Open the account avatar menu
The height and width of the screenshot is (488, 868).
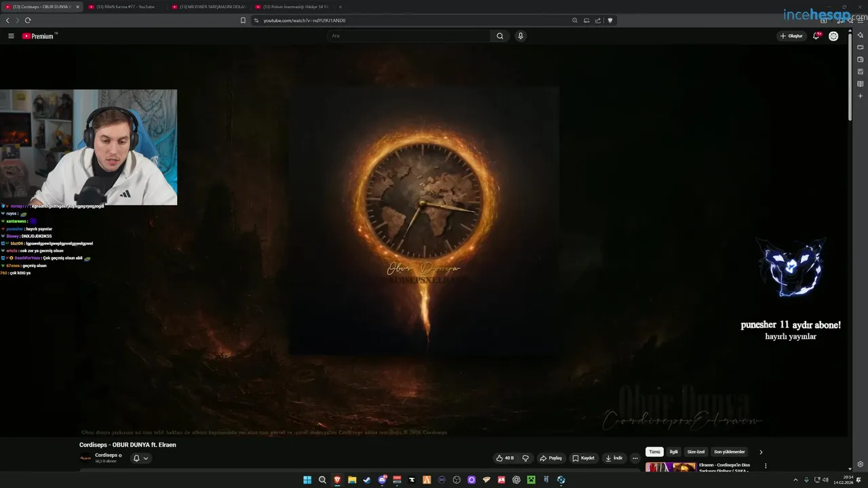[x=833, y=36]
